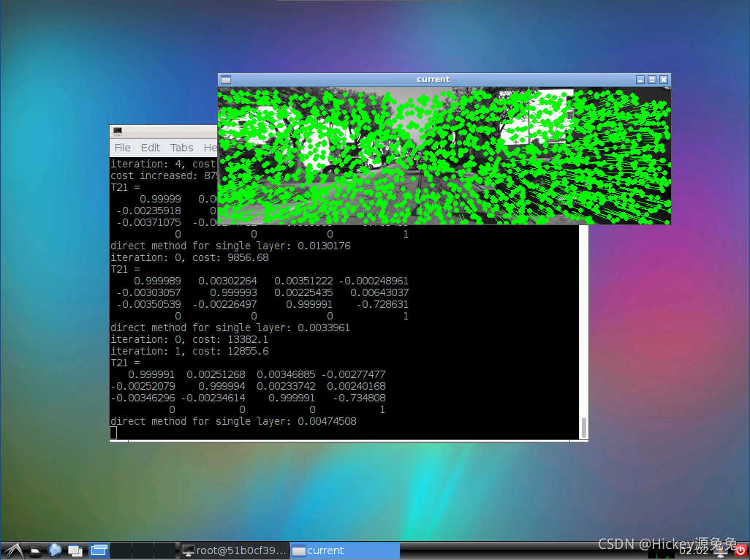Open the terminal Edit menu
This screenshot has height=560, width=750.
click(x=150, y=148)
